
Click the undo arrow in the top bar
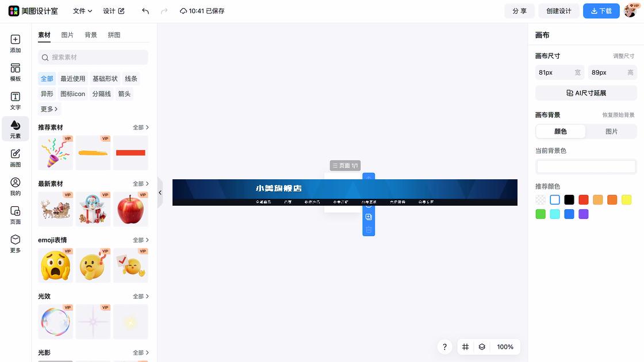click(x=145, y=10)
